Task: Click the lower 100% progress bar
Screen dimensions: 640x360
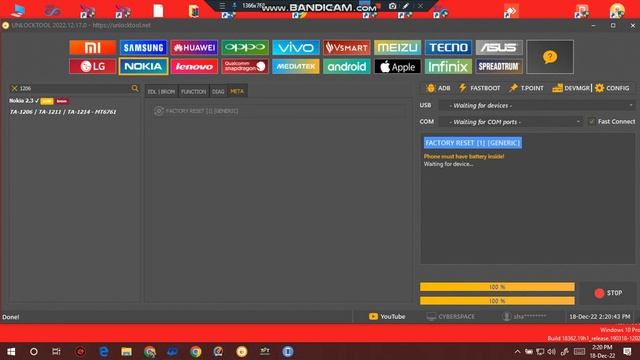Action: pos(497,301)
